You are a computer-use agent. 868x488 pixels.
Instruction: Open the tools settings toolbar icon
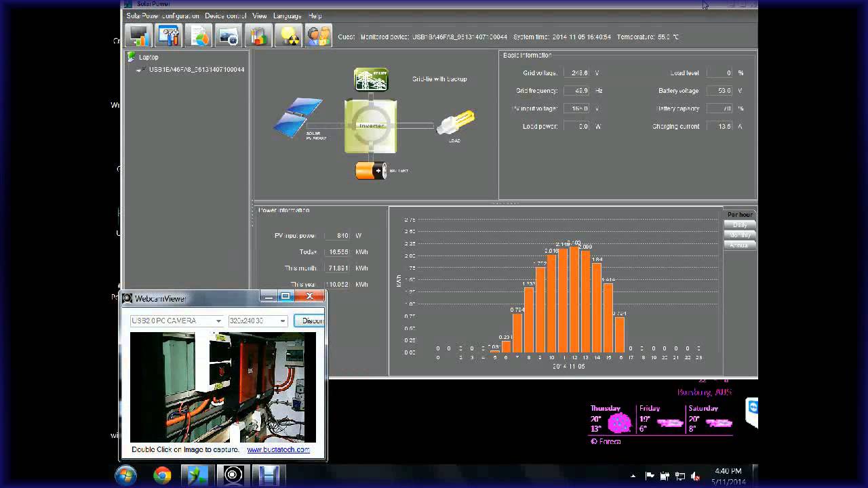point(169,35)
